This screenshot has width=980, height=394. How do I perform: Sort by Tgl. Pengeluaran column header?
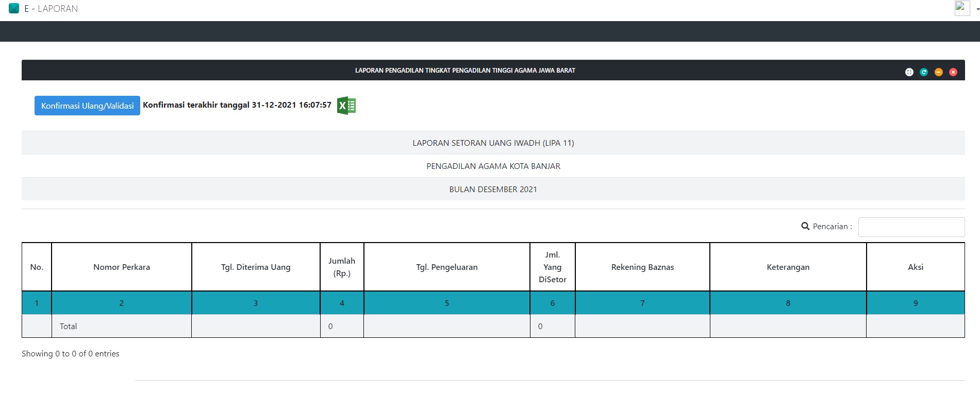[x=447, y=267]
